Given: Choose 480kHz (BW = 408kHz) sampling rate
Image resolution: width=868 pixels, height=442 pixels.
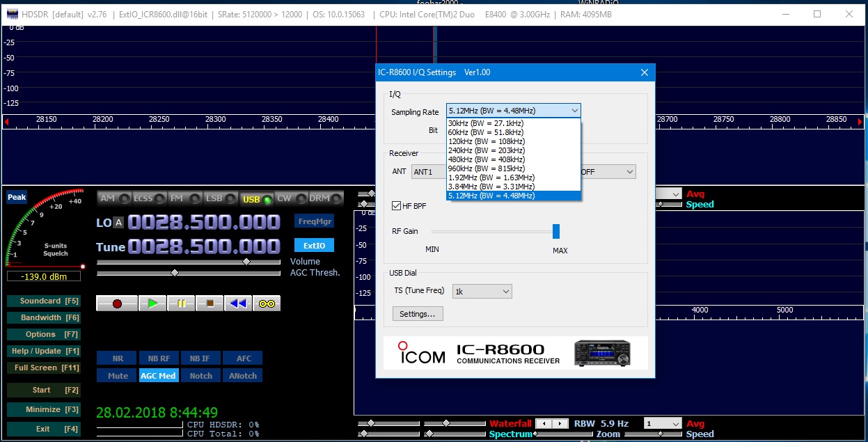Looking at the screenshot, I should [x=514, y=159].
